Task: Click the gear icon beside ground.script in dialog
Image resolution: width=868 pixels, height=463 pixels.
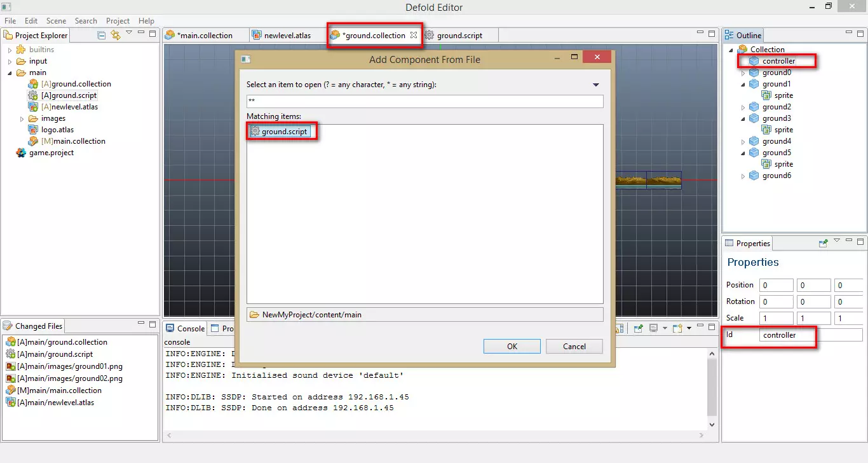Action: click(257, 130)
